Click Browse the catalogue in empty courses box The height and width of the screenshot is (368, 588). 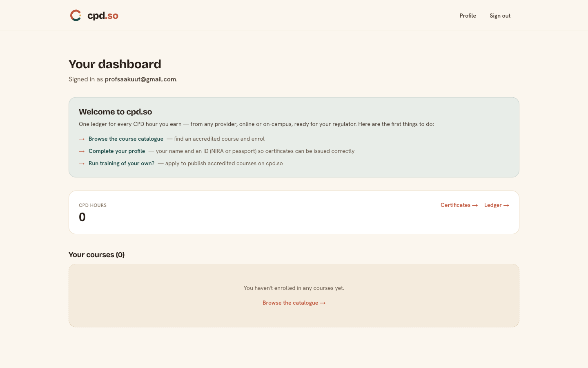point(294,303)
